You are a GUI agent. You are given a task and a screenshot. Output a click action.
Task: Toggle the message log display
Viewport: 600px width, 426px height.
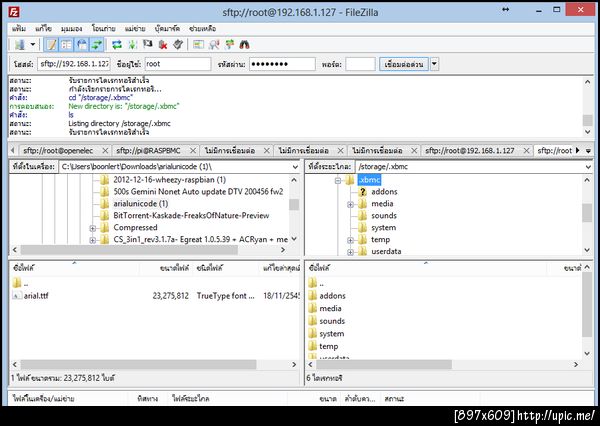(x=51, y=45)
